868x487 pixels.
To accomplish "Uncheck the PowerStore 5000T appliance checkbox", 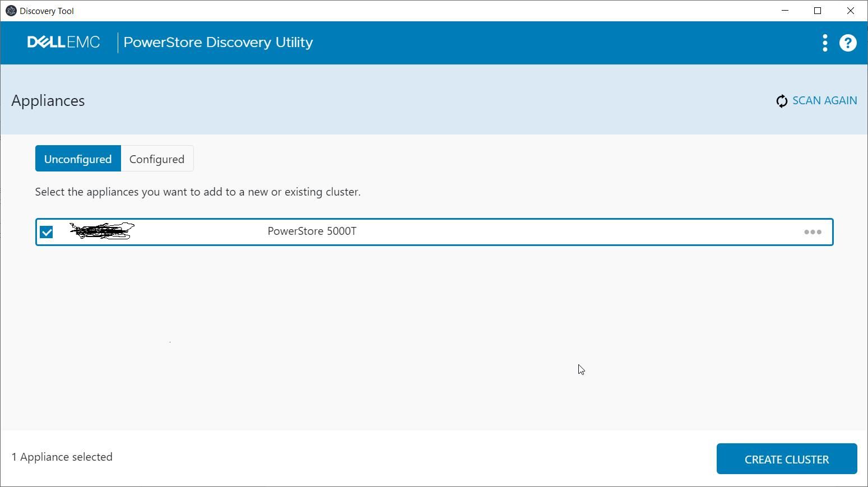I will [x=47, y=232].
